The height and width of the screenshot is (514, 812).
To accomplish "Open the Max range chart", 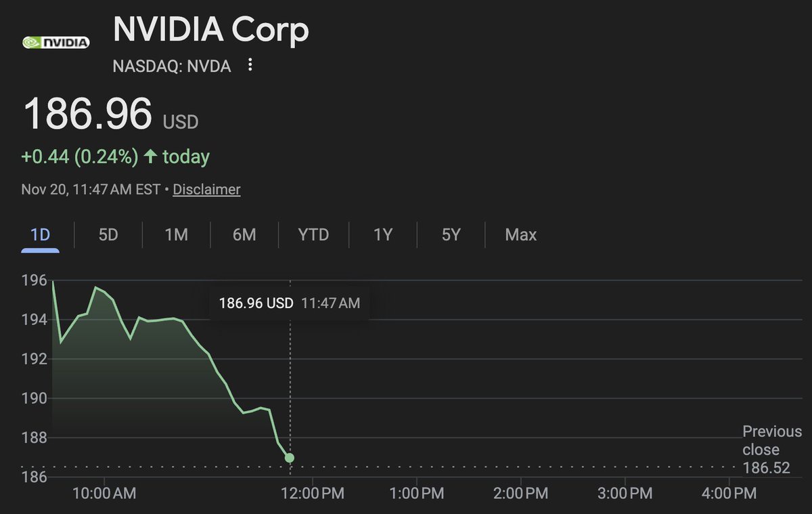I will (520, 235).
